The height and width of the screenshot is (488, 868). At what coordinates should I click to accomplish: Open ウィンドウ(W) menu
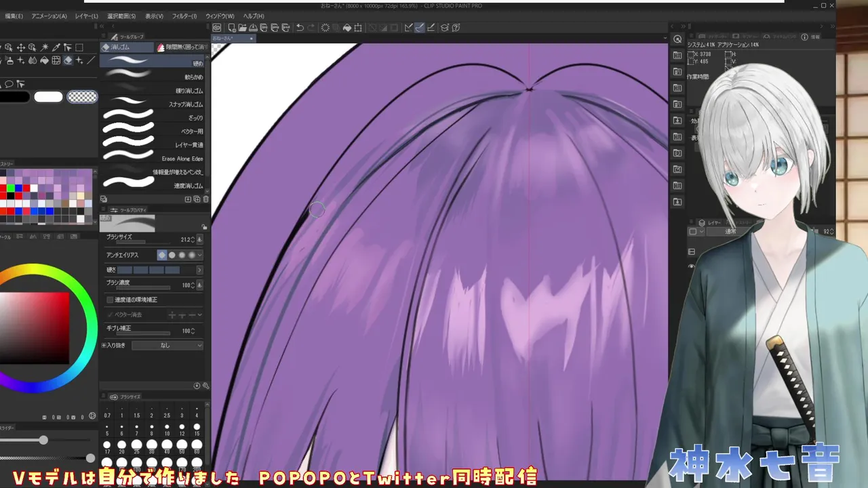220,16
